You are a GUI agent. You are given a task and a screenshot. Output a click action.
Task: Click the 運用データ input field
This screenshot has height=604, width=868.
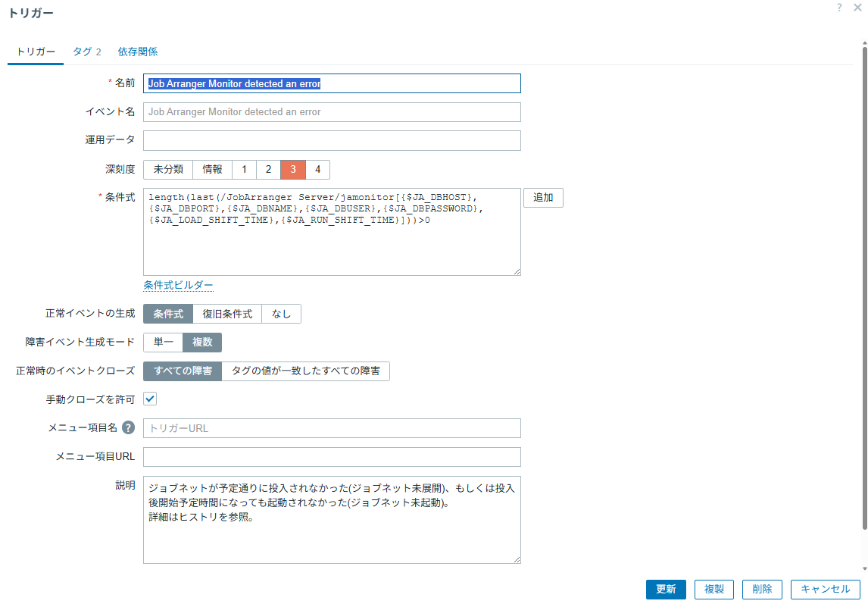point(333,141)
